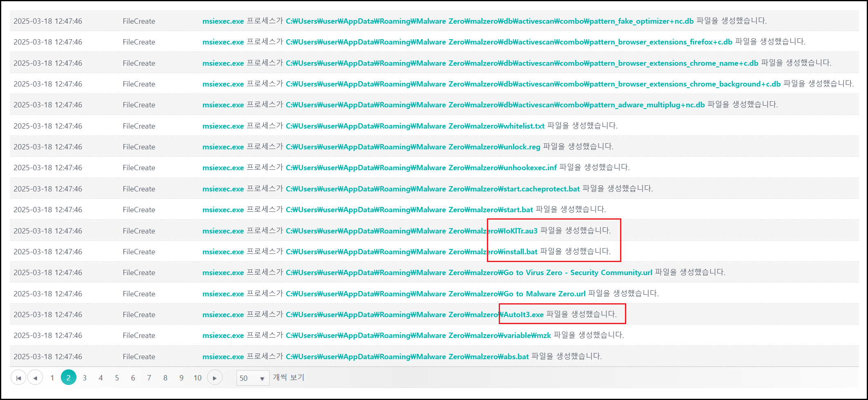The image size is (868, 400).
Task: Go to the first page of results
Action: tap(18, 378)
